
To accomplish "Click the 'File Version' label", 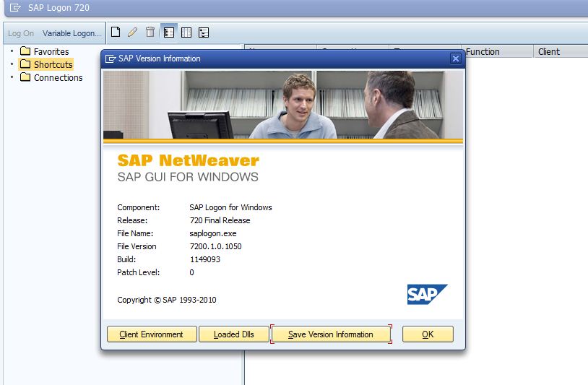I will coord(137,246).
